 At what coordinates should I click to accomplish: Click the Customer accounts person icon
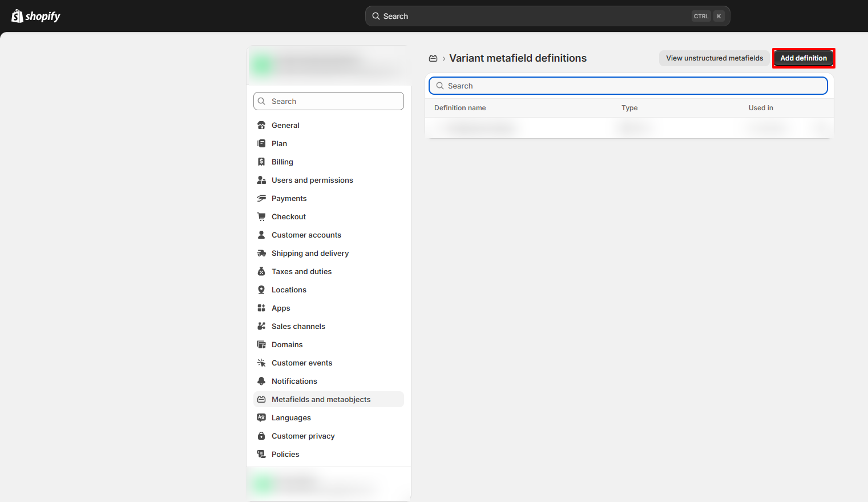[261, 235]
